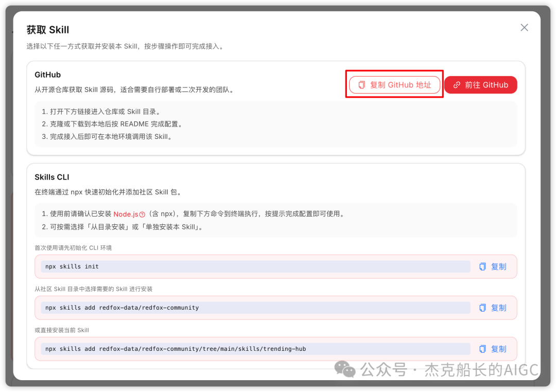Image resolution: width=556 pixels, height=392 pixels.
Task: Click 可按需选择「从目录安装」 step text
Action: (x=123, y=227)
